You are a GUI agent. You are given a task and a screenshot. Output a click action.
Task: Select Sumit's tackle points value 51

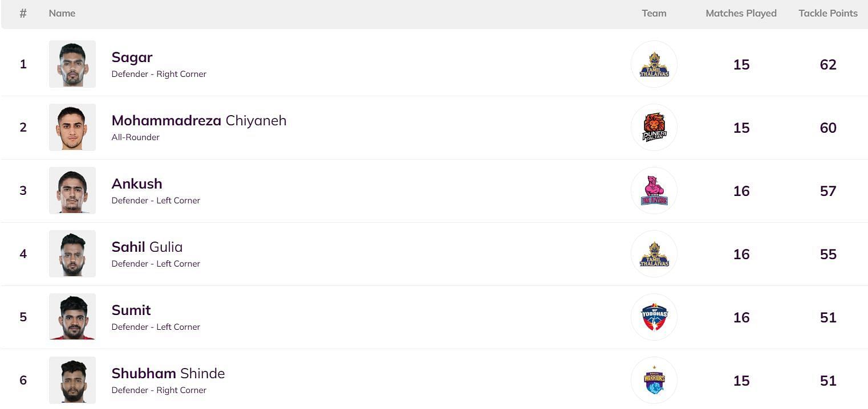pyautogui.click(x=828, y=317)
